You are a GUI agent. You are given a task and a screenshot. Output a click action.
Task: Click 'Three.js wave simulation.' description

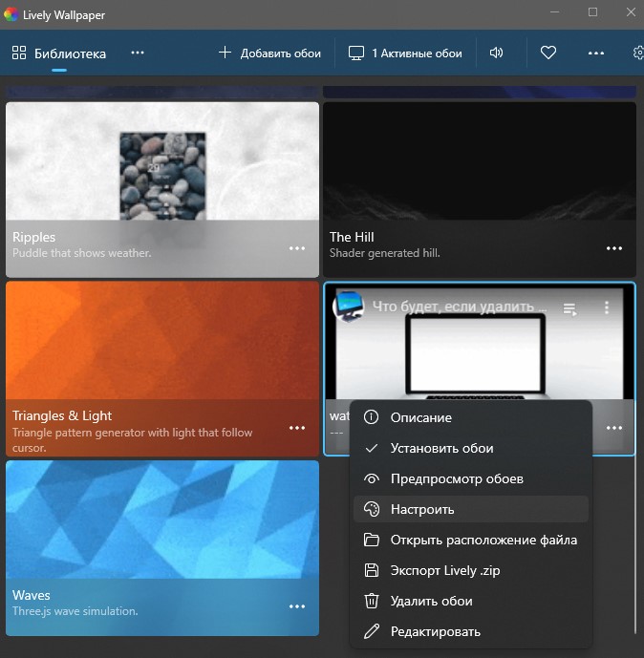(75, 611)
